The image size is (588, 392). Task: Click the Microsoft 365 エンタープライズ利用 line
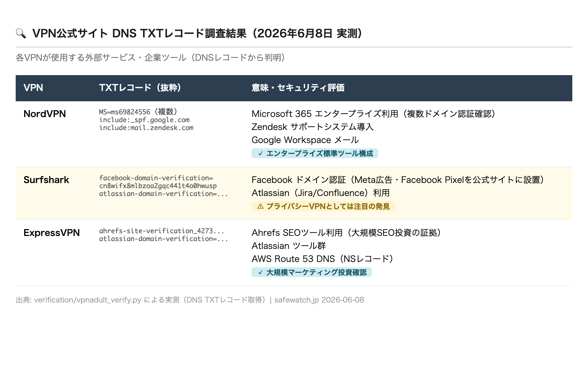pyautogui.click(x=374, y=114)
